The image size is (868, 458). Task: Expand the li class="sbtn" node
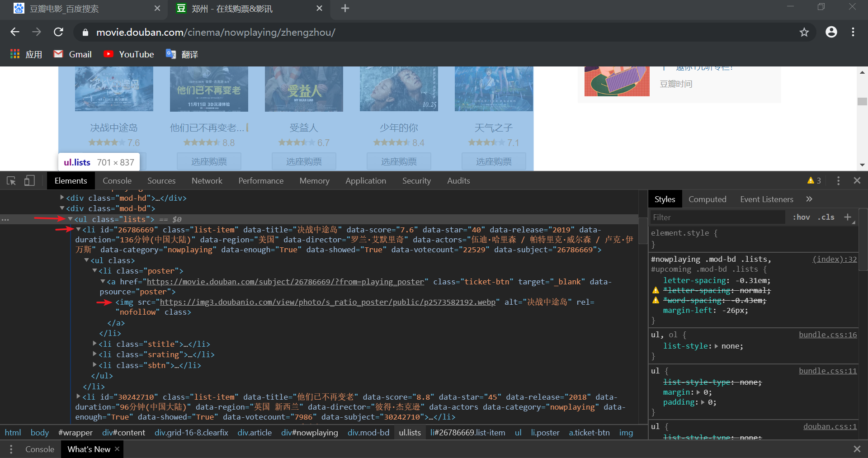click(x=95, y=365)
